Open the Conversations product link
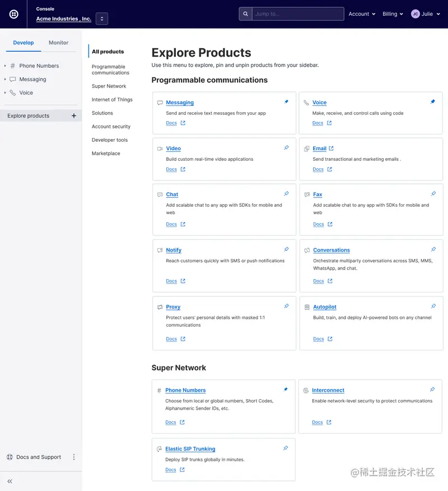Image resolution: width=448 pixels, height=491 pixels. tap(332, 251)
